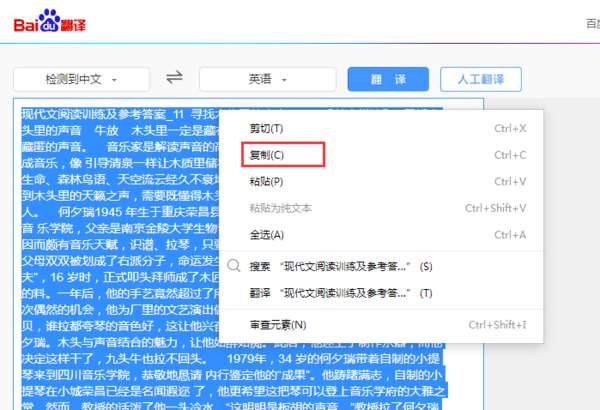Click the blue 翻译 button

tap(388, 79)
